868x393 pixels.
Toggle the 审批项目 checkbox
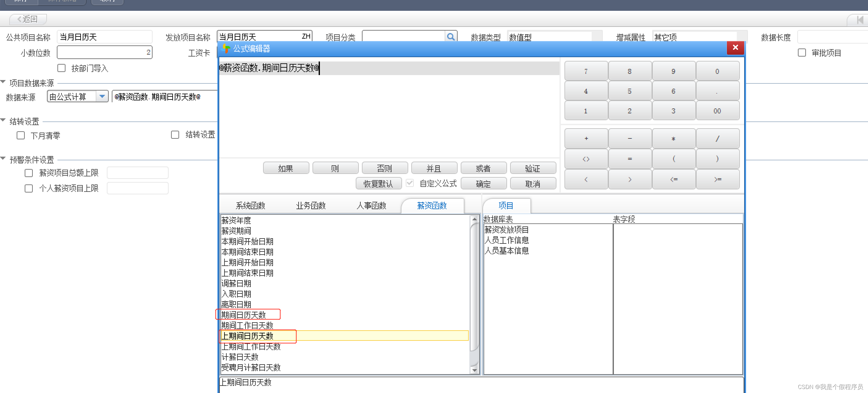pos(802,53)
